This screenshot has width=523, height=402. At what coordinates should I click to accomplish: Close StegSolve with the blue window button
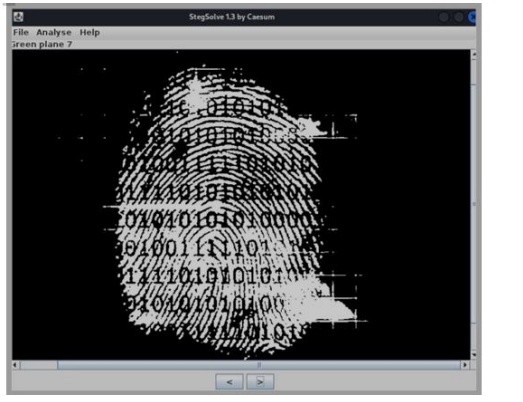472,17
